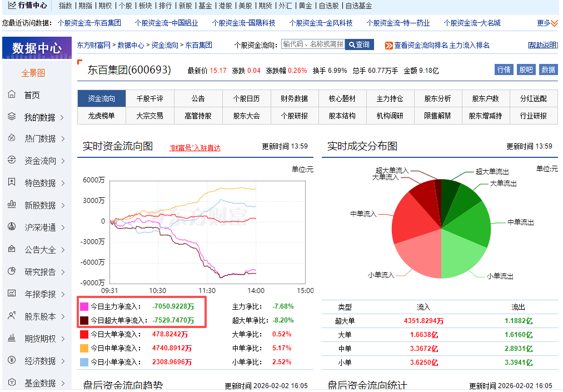Screen dimensions: 563x392
Task: Click the person icon beside 股东股本
Action: (12, 316)
